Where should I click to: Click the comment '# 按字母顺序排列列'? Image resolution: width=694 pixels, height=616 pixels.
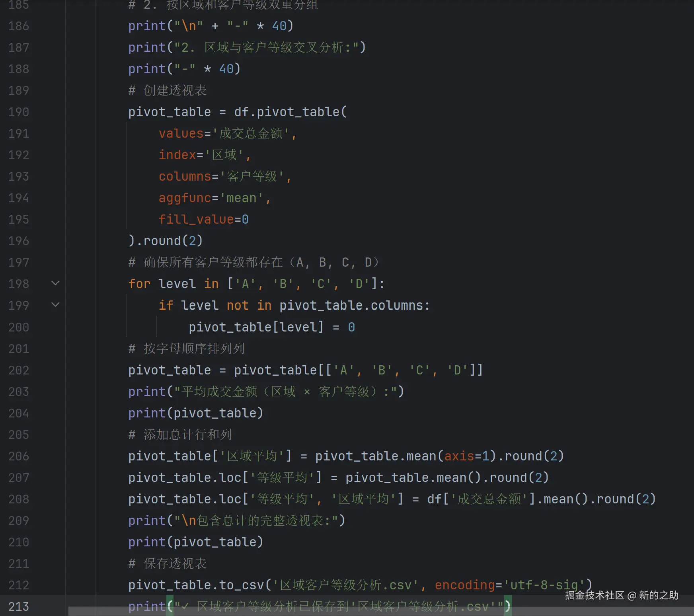(x=186, y=349)
